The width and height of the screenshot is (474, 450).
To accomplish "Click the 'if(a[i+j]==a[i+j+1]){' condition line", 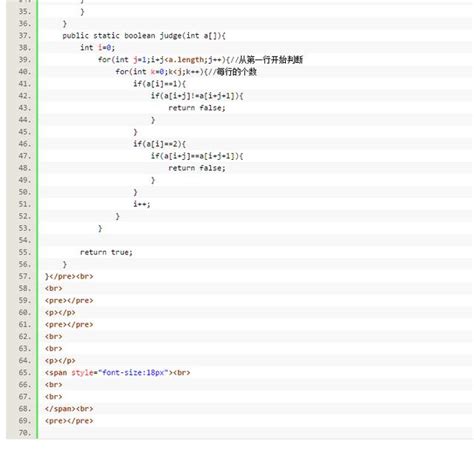I will click(197, 156).
